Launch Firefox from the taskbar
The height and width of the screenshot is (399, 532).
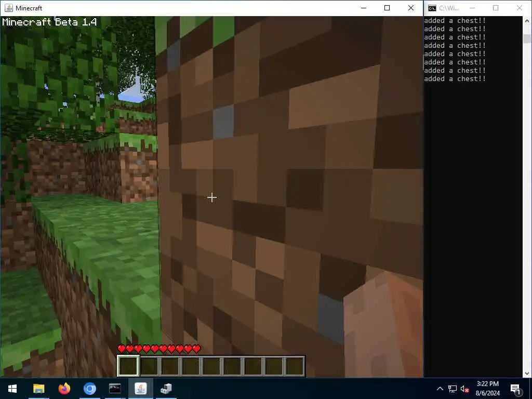64,389
